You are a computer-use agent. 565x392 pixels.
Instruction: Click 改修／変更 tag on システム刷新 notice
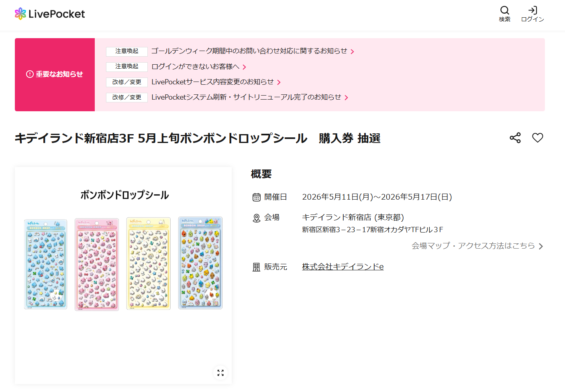coord(127,97)
